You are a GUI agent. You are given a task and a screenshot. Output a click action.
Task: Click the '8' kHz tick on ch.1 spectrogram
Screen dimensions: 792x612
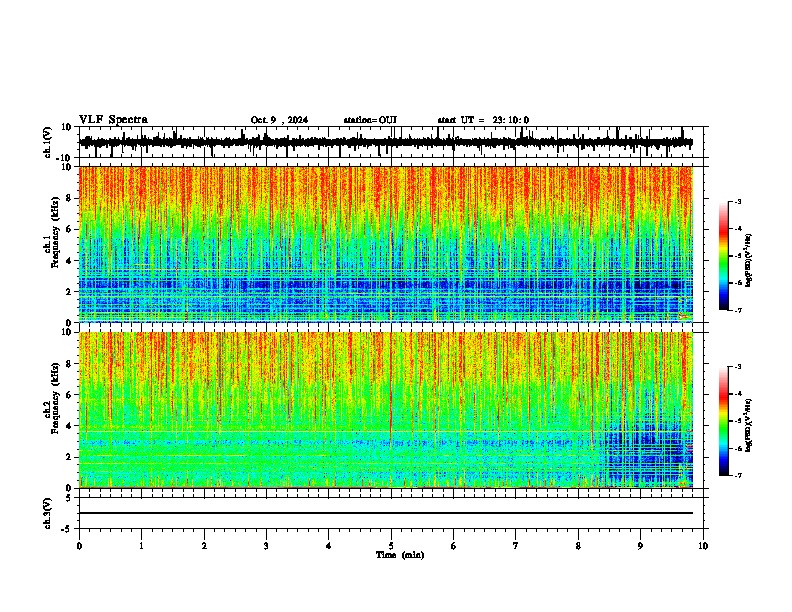[70, 198]
